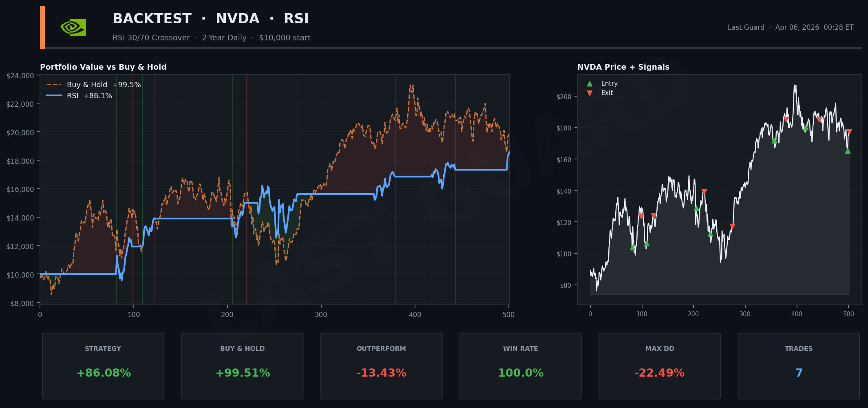
Task: Open the STRATEGY +86.08% stat card
Action: (103, 366)
